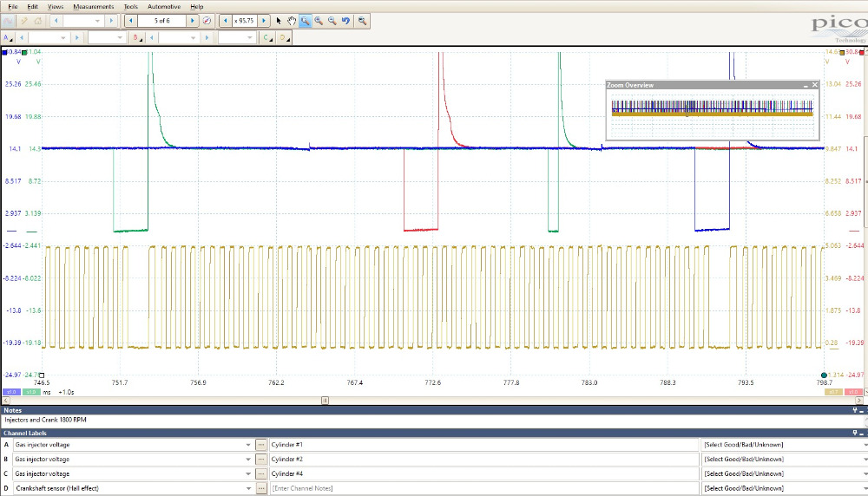The height and width of the screenshot is (496, 868).
Task: Expand Crankshaft sensor (Hall effect) label dropdown
Action: pyautogui.click(x=248, y=488)
